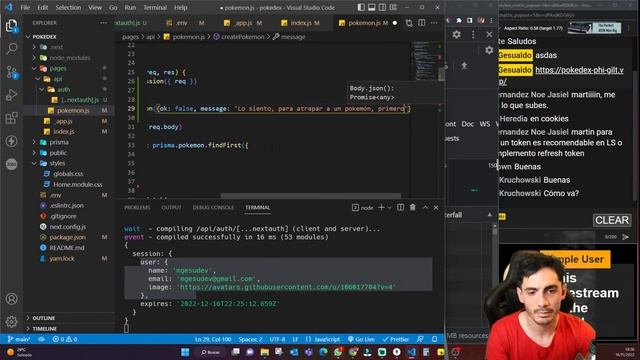This screenshot has width=640, height=360.
Task: Open the Accounts icon in activity bar
Action: point(11,299)
